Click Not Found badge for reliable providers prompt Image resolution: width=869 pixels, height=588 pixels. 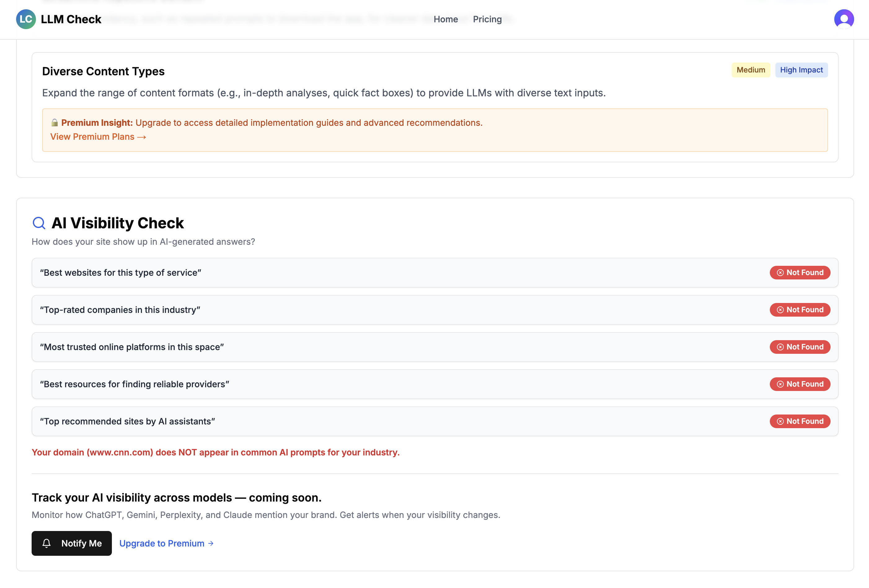[800, 384]
